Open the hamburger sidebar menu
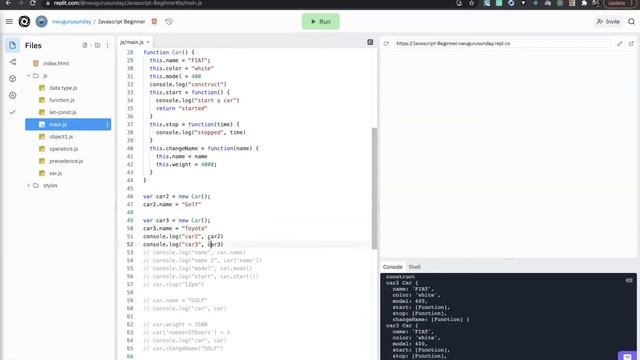This screenshot has height=360, width=640. coord(9,22)
